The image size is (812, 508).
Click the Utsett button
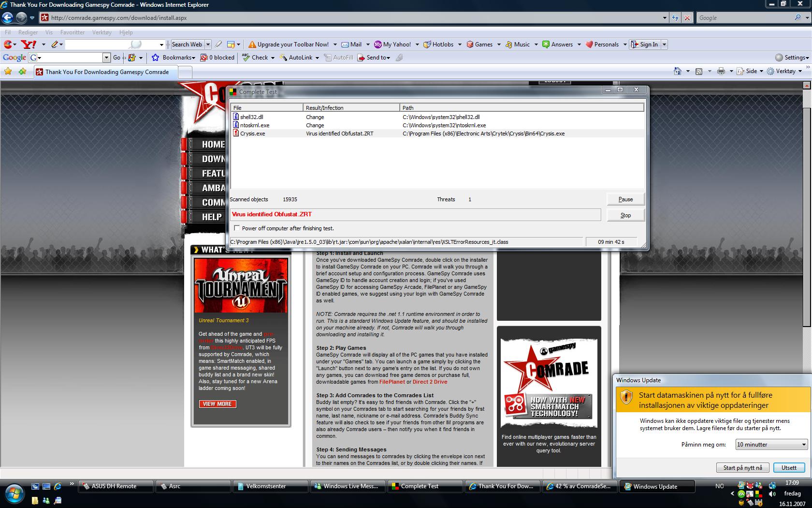(789, 468)
